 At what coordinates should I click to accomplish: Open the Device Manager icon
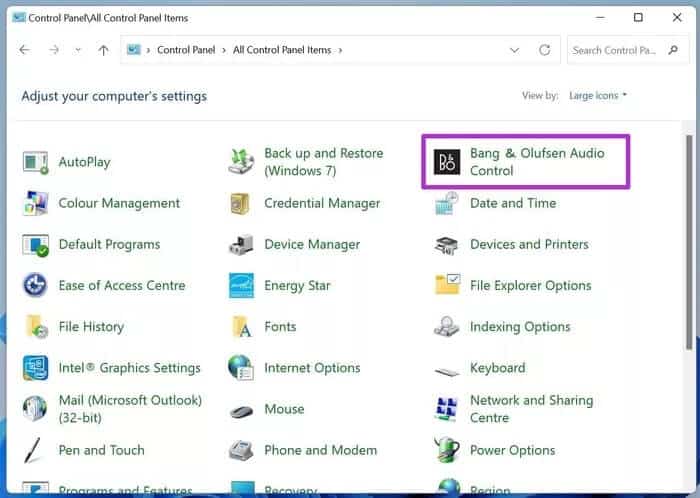pos(241,245)
